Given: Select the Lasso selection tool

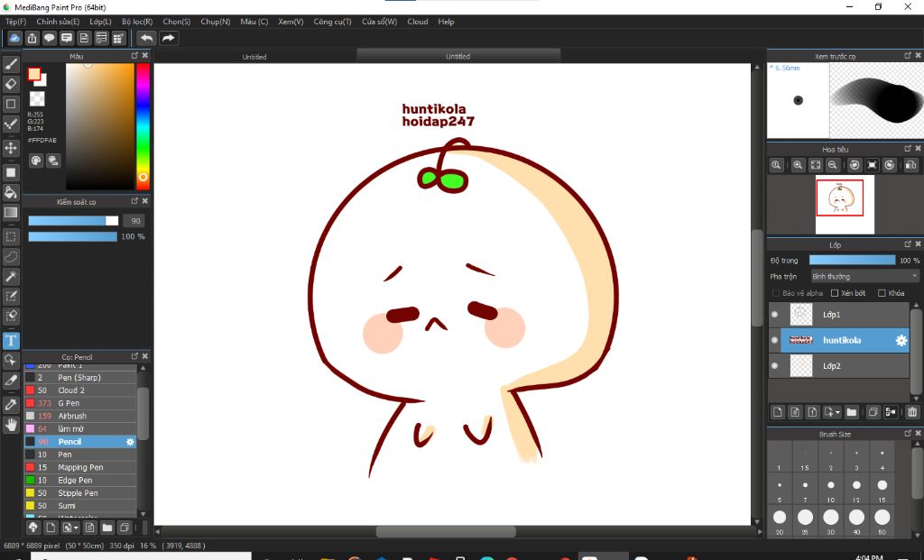Looking at the screenshot, I should [x=11, y=257].
